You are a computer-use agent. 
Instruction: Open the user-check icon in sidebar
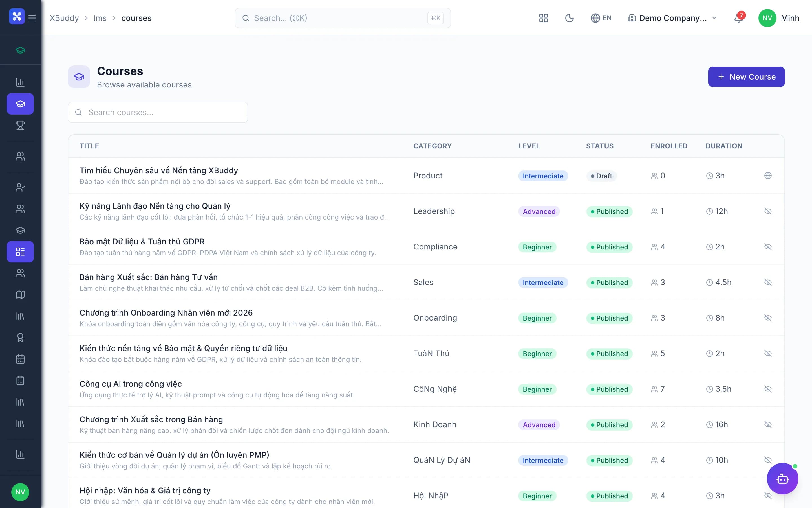[x=20, y=187]
